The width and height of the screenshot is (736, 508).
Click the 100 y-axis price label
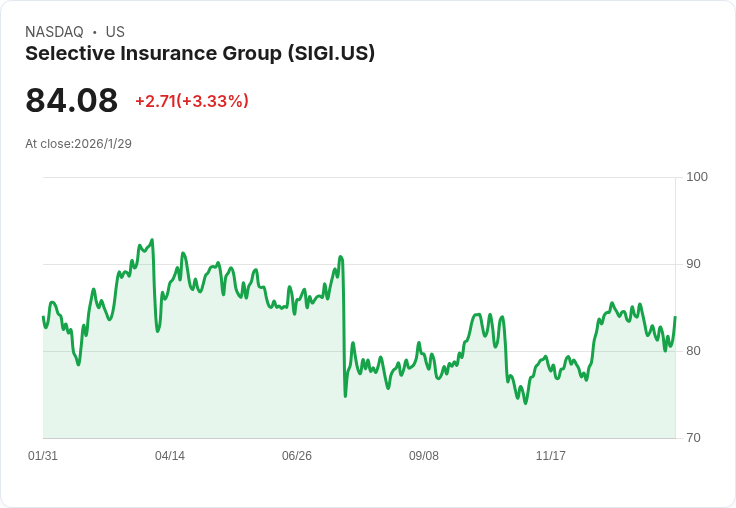(697, 177)
